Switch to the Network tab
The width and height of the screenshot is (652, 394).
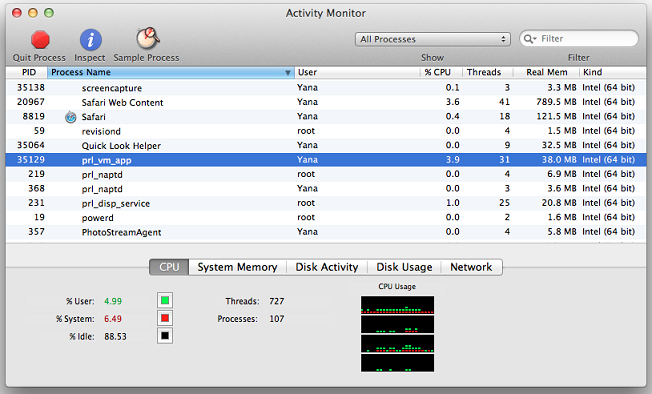pos(471,267)
